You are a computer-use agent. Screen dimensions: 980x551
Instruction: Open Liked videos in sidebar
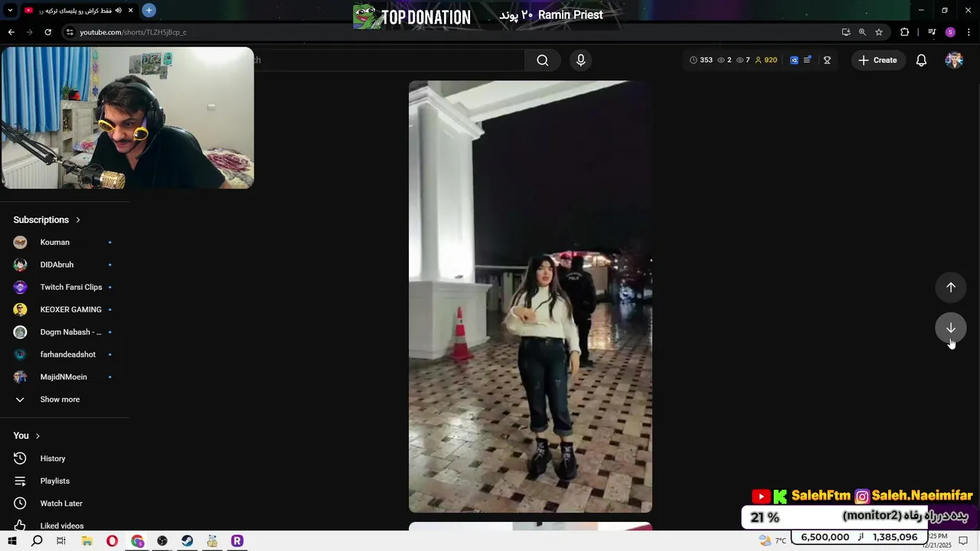coord(64,525)
